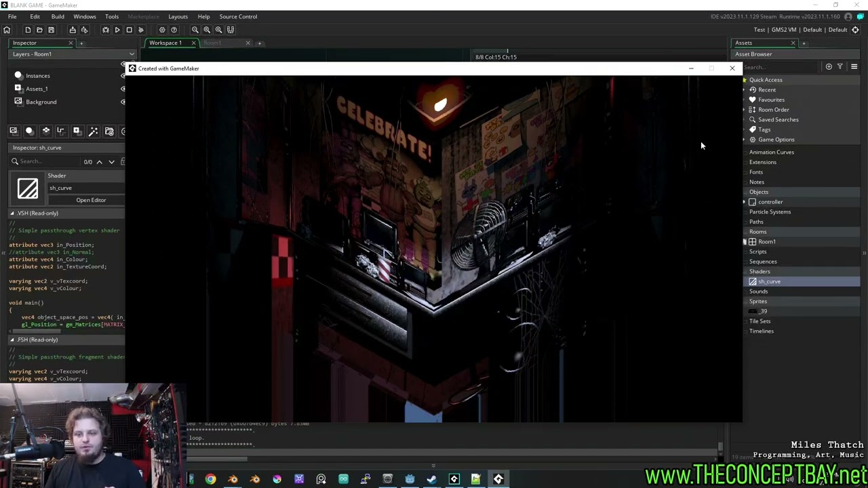Viewport: 868px width, 488px height.
Task: Create a new path layer
Action: pyautogui.click(x=61, y=131)
